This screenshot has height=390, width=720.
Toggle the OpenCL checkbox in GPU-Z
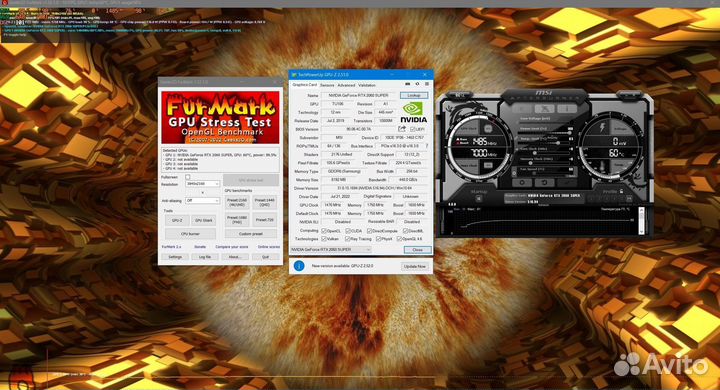(324, 231)
